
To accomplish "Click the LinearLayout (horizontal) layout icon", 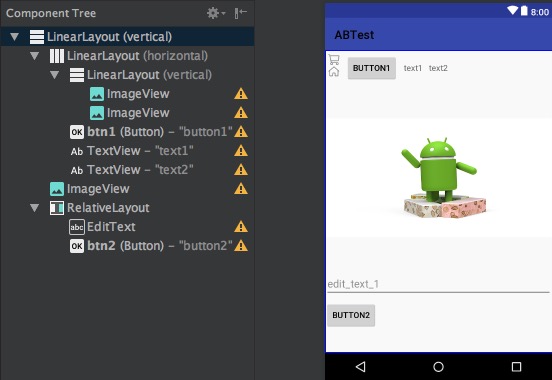I will point(57,56).
